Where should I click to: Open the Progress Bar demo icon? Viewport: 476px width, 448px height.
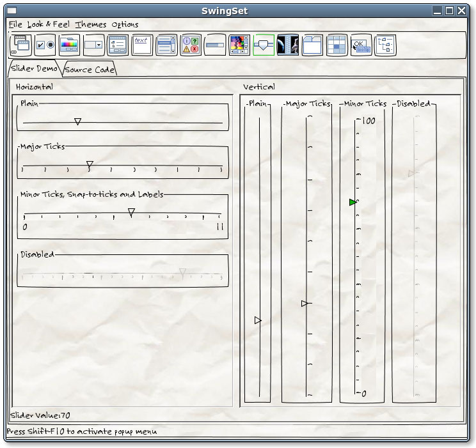215,45
